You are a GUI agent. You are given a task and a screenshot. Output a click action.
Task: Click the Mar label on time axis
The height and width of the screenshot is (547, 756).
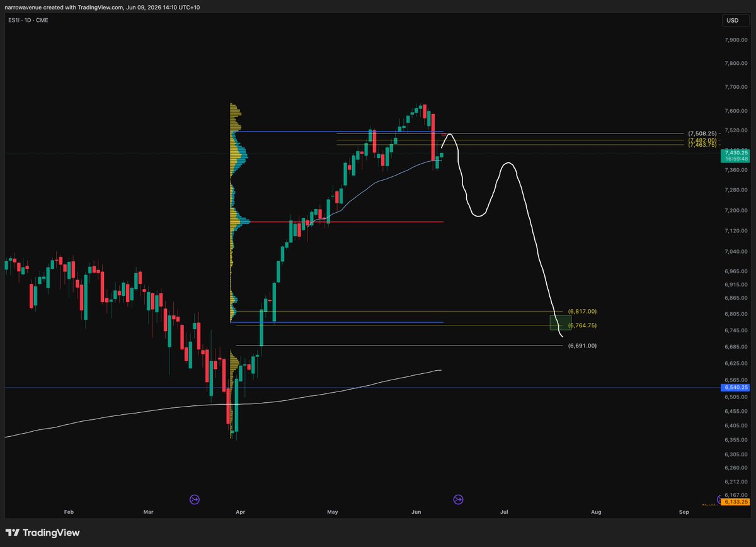click(149, 512)
